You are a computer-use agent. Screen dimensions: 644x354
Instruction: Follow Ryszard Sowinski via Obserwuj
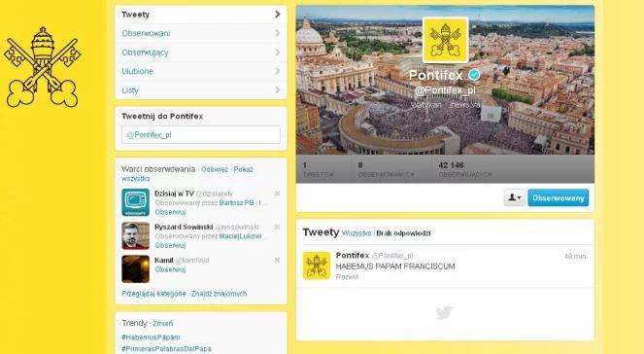click(170, 245)
